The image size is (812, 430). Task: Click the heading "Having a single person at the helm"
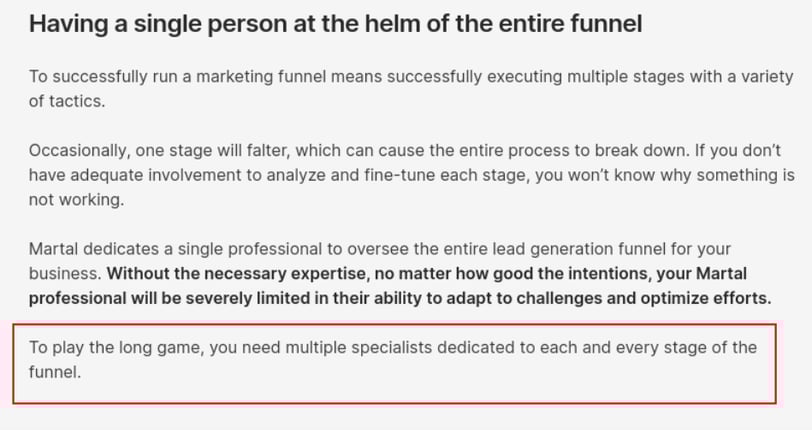336,24
